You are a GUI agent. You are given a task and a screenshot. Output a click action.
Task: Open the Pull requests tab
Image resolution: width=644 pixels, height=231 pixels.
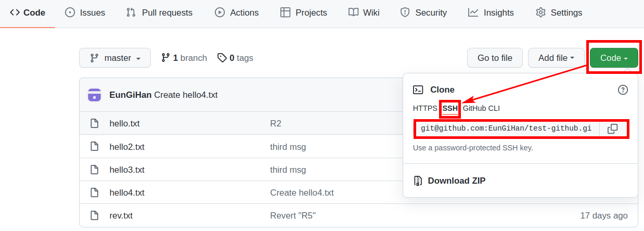160,12
